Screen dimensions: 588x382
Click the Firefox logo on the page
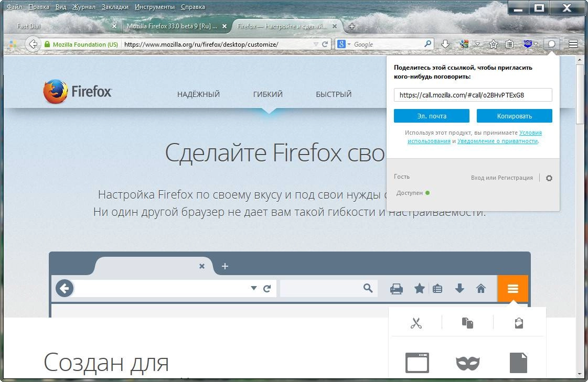pyautogui.click(x=77, y=91)
